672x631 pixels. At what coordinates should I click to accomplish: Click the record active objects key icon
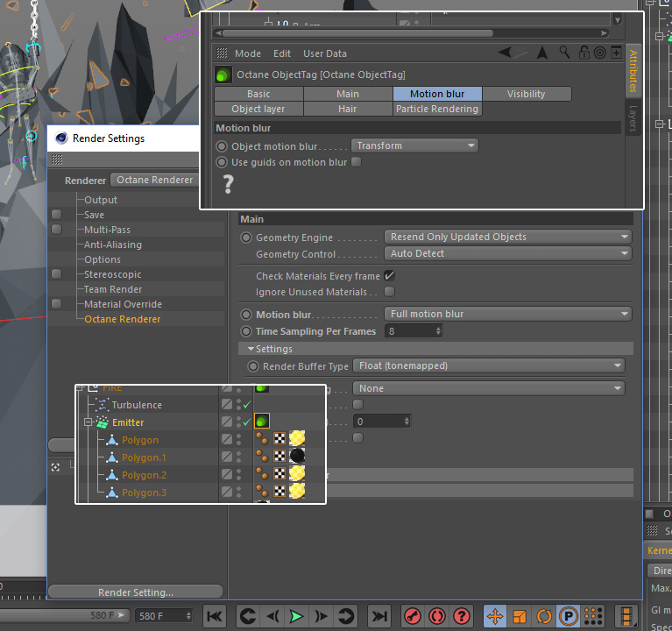click(x=413, y=616)
